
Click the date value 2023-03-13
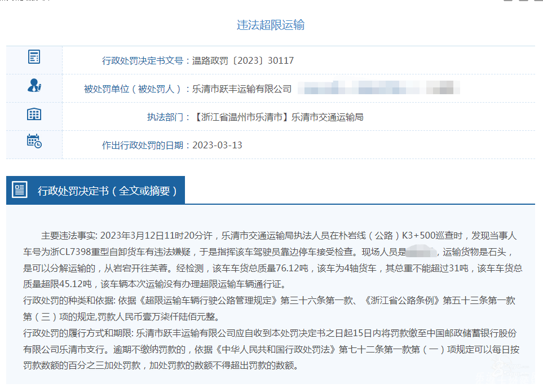click(217, 145)
